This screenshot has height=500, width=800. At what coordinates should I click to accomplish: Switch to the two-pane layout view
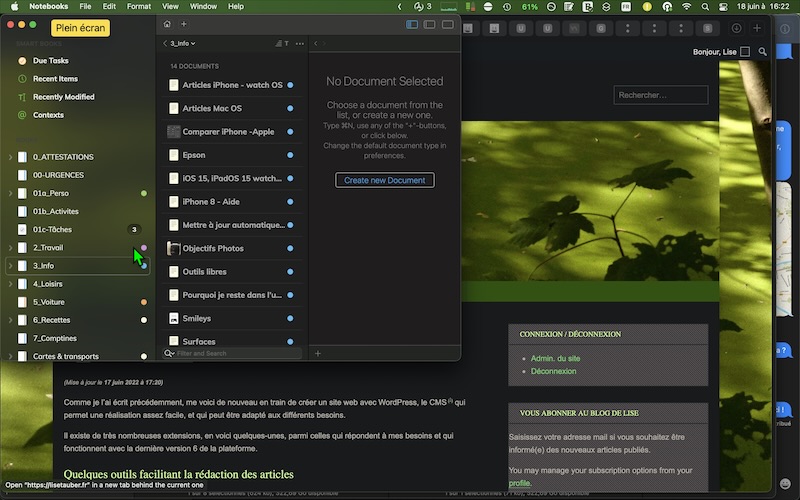click(x=430, y=24)
